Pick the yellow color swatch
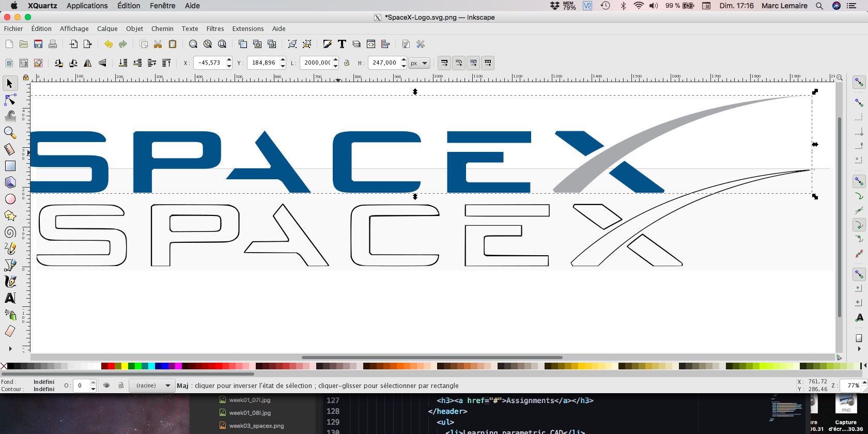Image resolution: width=868 pixels, height=434 pixels. (x=125, y=366)
